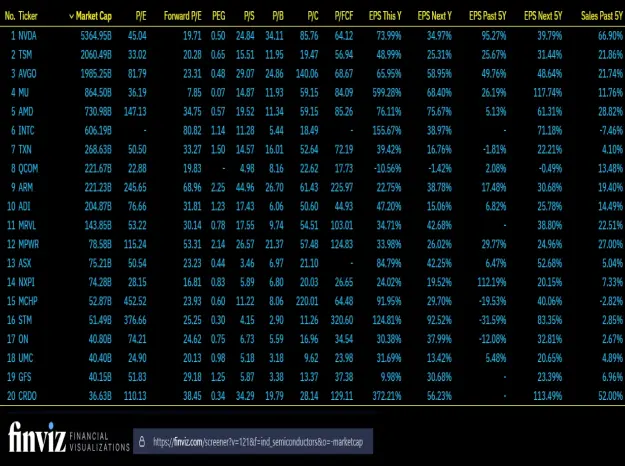Screen dimensions: 625x466
Task: Open the ADI ticker link
Action: [24, 206]
